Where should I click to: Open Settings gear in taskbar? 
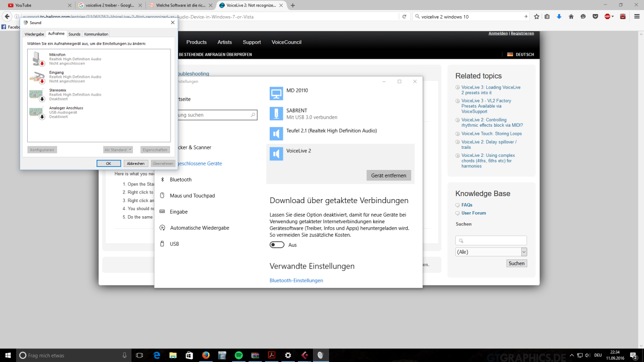click(288, 355)
